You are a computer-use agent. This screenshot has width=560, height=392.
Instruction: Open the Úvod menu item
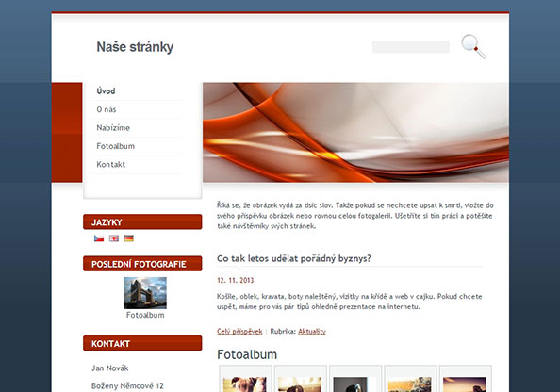106,91
